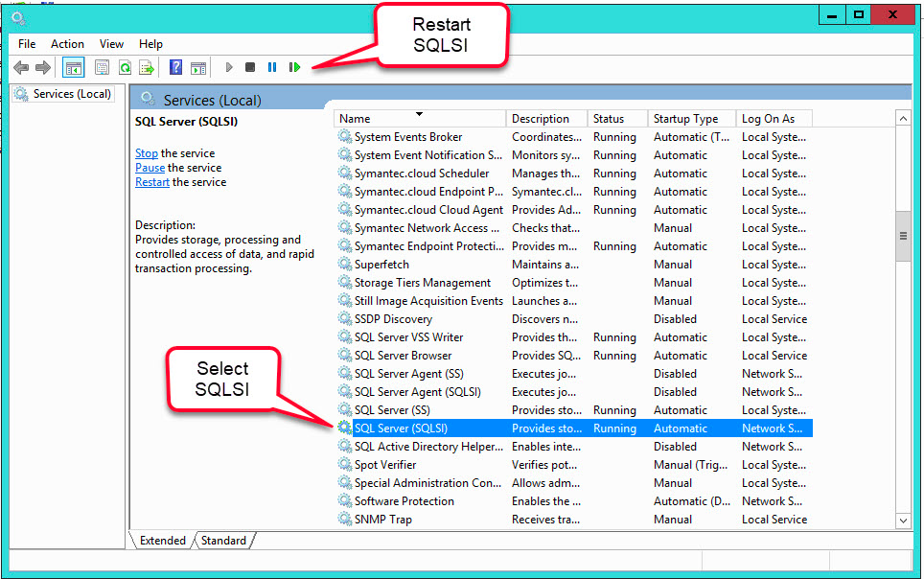Click the Refresh toolbar icon

tap(125, 68)
